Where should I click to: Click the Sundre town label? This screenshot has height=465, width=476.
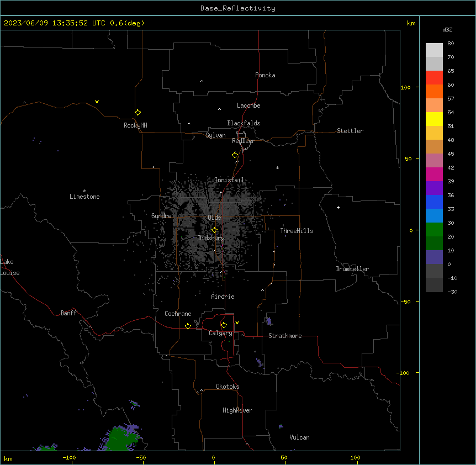(161, 216)
